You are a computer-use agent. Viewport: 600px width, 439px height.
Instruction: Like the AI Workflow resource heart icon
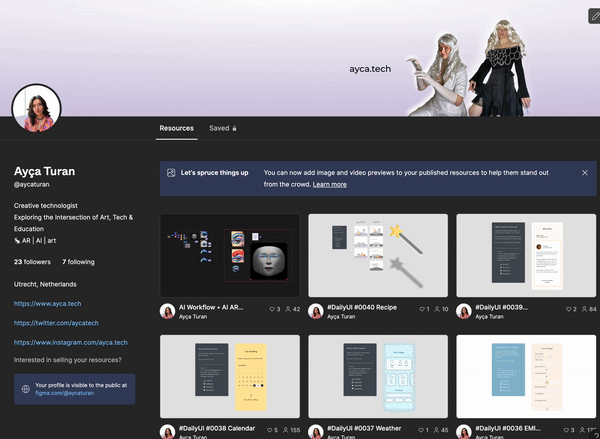pyautogui.click(x=272, y=309)
